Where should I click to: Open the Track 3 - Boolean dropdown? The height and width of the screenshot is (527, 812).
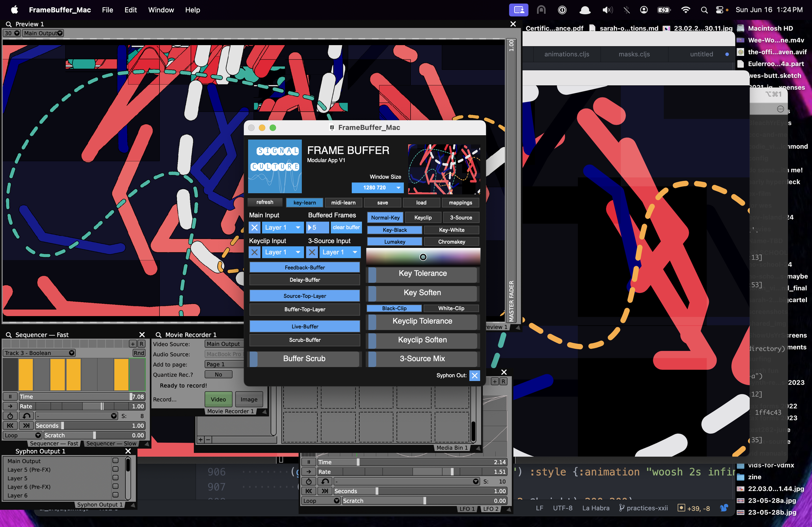[39, 353]
